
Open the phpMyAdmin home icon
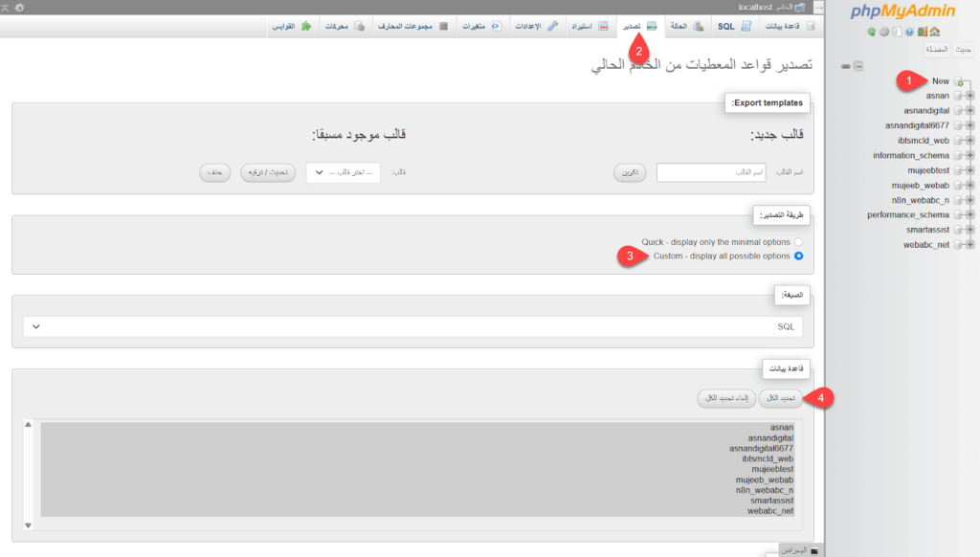point(934,32)
